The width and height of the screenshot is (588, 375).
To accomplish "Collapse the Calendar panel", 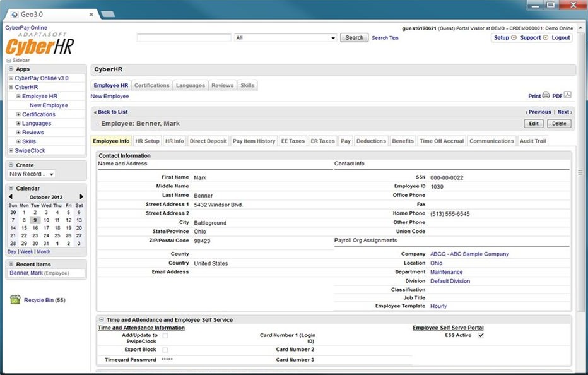I will click(11, 188).
